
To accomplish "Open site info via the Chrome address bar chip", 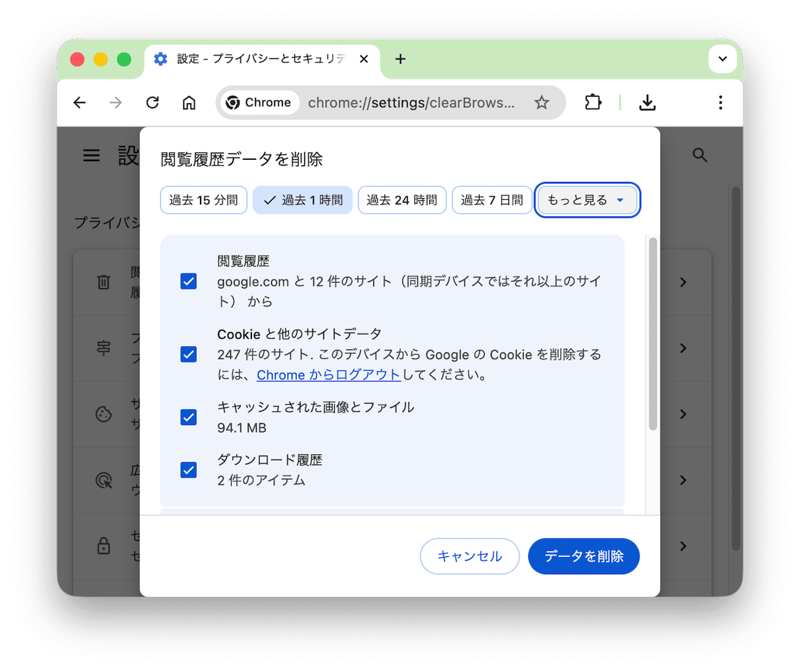I will (259, 103).
